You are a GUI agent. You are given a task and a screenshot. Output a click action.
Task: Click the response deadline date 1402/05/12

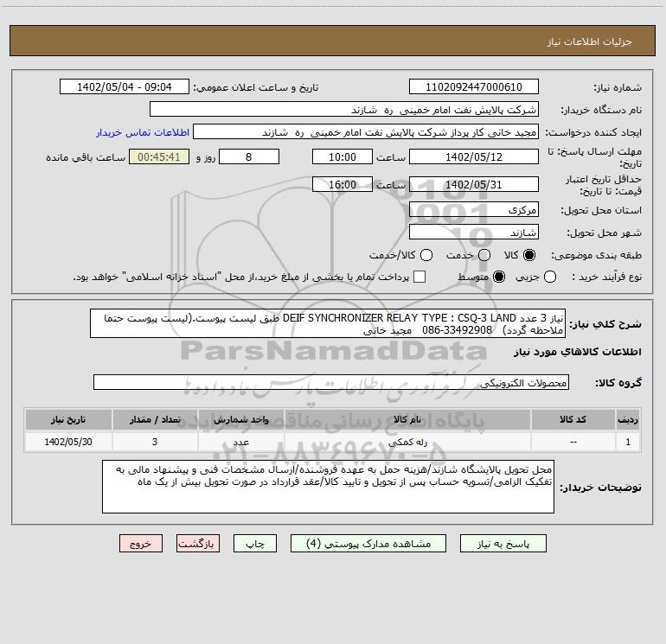pyautogui.click(x=474, y=156)
